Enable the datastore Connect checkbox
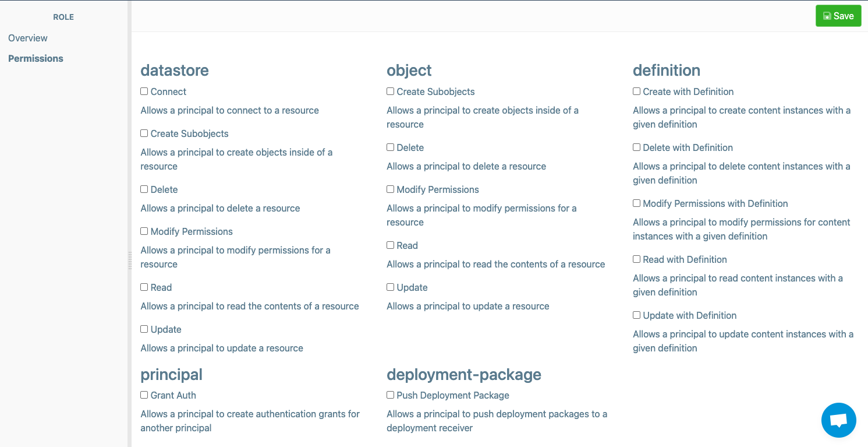The width and height of the screenshot is (868, 447). tap(144, 91)
